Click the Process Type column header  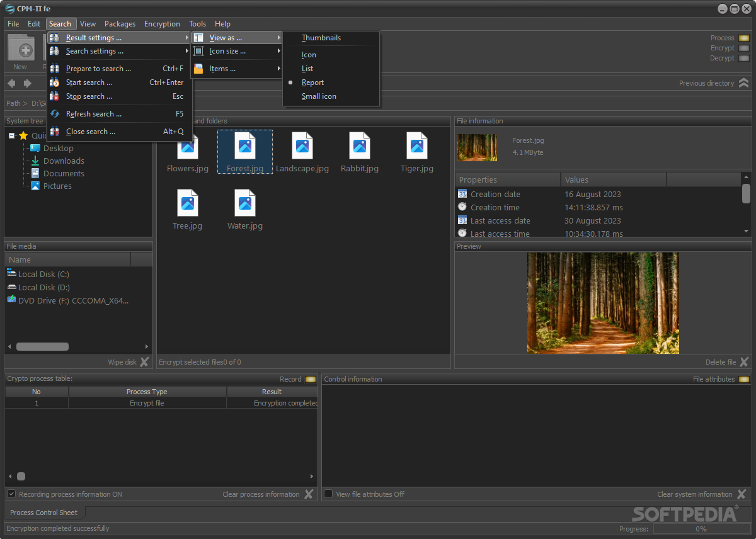point(147,392)
